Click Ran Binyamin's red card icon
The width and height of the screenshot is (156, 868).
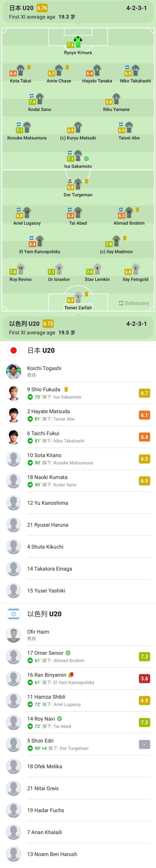click(x=71, y=675)
